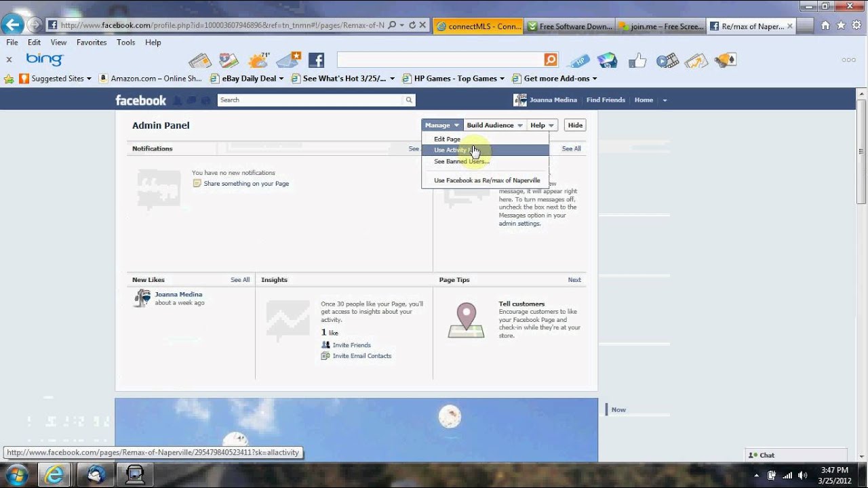Image resolution: width=868 pixels, height=488 pixels.
Task: Open the Tools menu in menu bar
Action: (x=125, y=42)
